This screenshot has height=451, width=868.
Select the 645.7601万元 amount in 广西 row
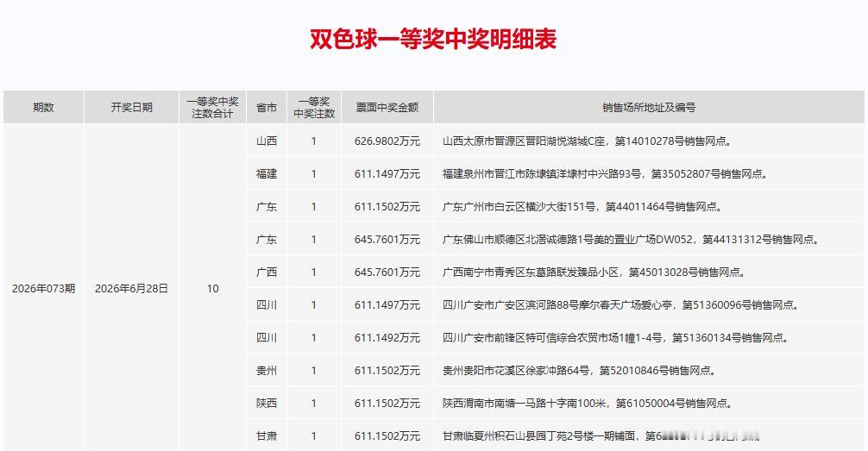click(x=387, y=272)
